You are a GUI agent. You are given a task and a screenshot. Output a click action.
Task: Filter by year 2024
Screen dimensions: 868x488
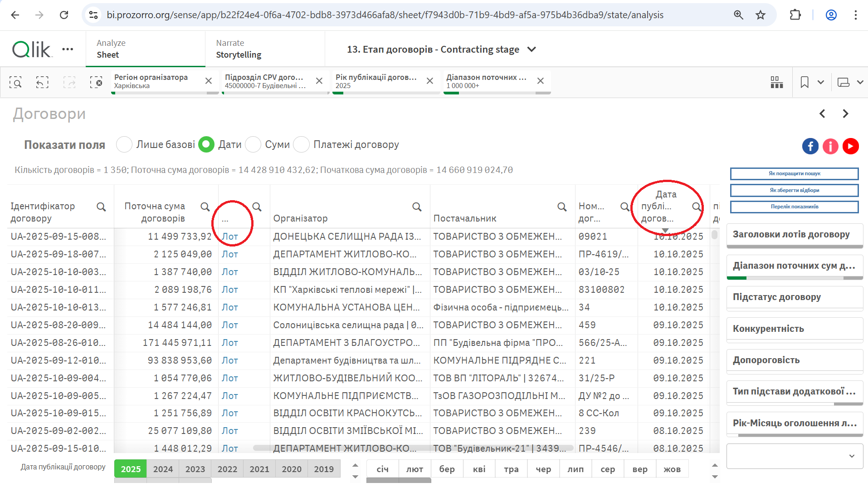(x=163, y=469)
